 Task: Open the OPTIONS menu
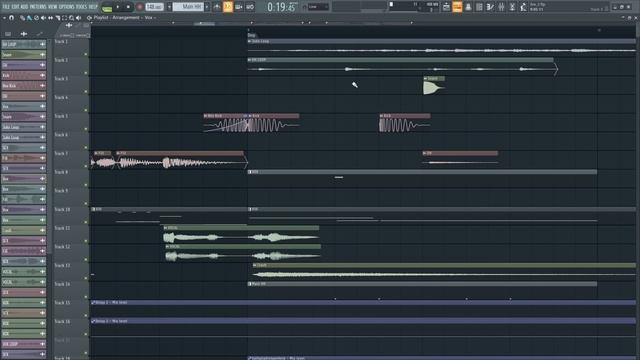click(67, 7)
